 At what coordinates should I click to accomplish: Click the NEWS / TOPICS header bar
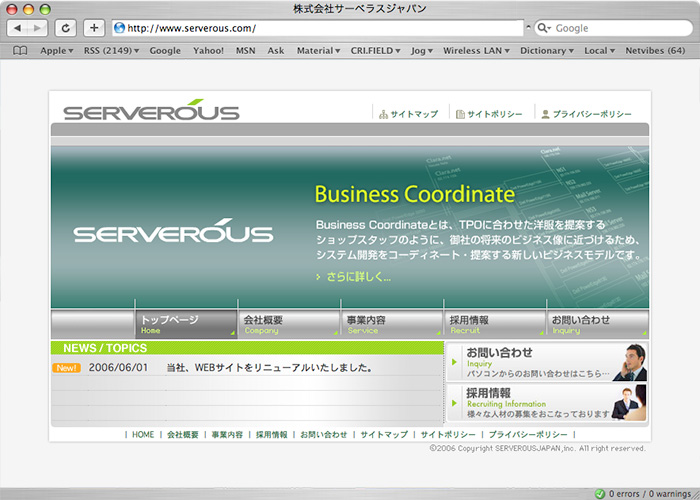pyautogui.click(x=247, y=348)
